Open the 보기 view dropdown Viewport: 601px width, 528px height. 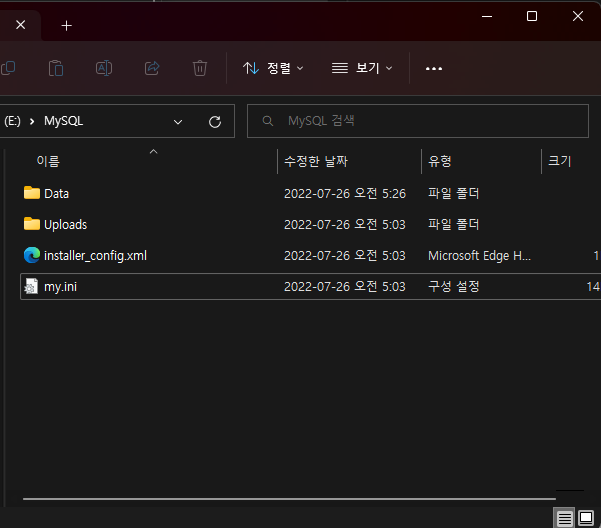(x=362, y=69)
